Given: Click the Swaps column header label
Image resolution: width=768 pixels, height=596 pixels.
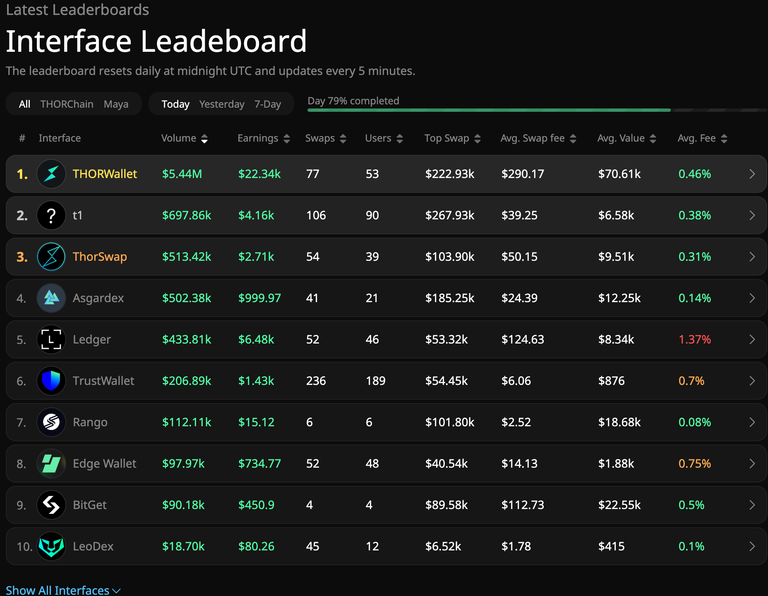Looking at the screenshot, I should tap(320, 138).
